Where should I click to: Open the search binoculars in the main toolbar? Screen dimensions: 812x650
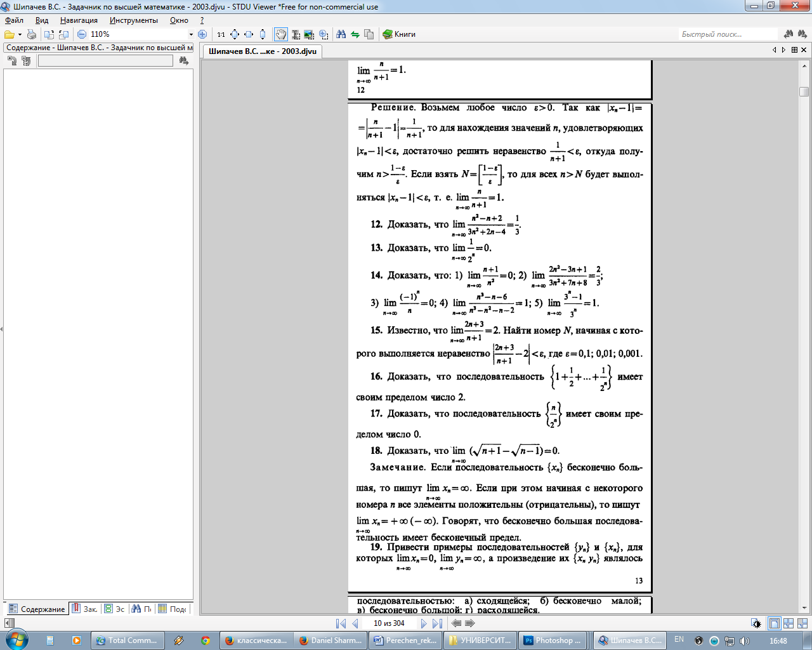coord(341,34)
